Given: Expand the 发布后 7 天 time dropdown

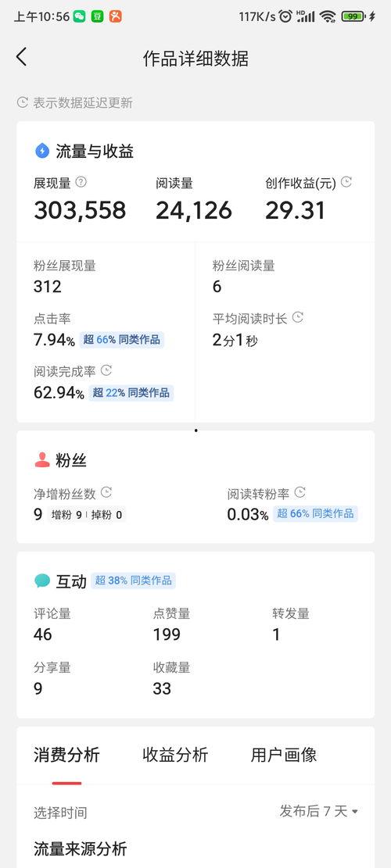Looking at the screenshot, I should pos(319,812).
